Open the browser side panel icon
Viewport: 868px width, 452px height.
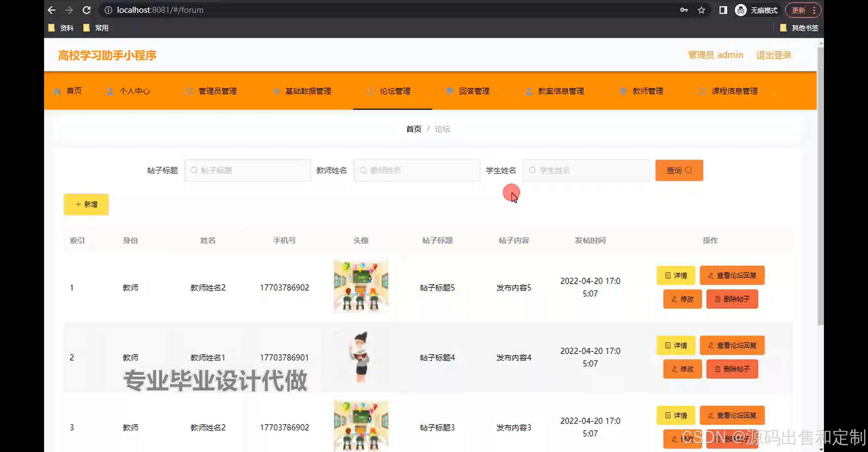coord(723,10)
